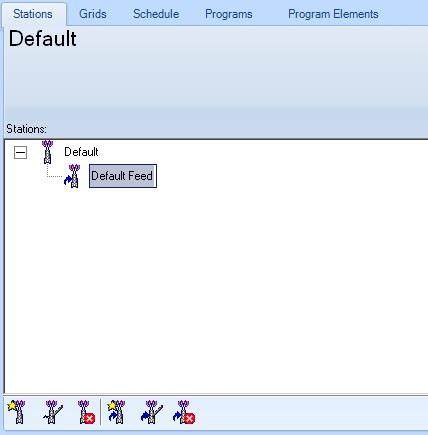Screen dimensions: 428x435
Task: Select the Default Feed tree item
Action: pyautogui.click(x=123, y=176)
